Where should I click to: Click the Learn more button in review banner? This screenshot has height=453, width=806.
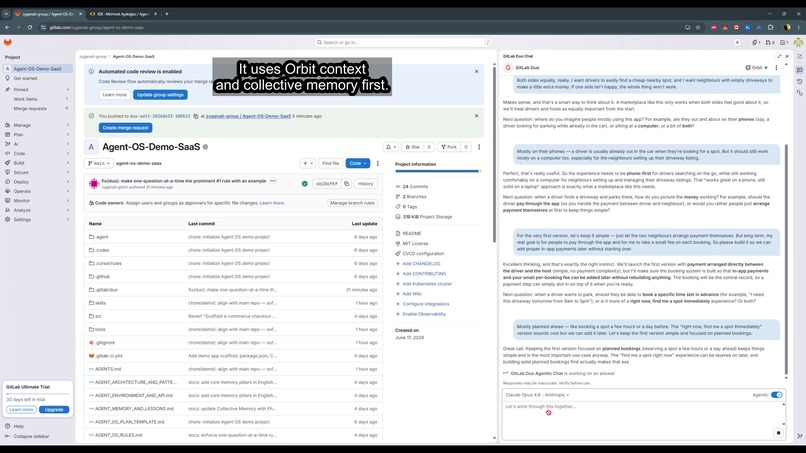point(114,95)
